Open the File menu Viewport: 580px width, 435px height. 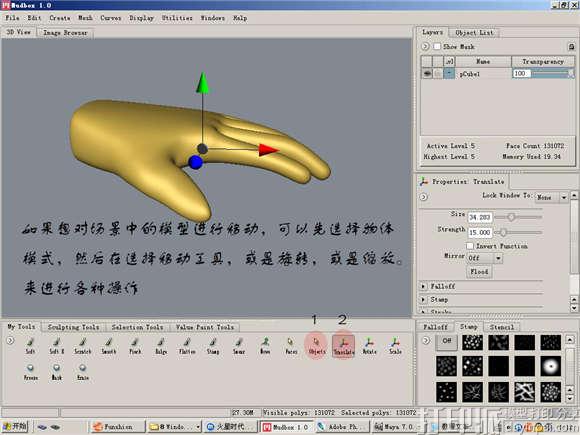12,18
